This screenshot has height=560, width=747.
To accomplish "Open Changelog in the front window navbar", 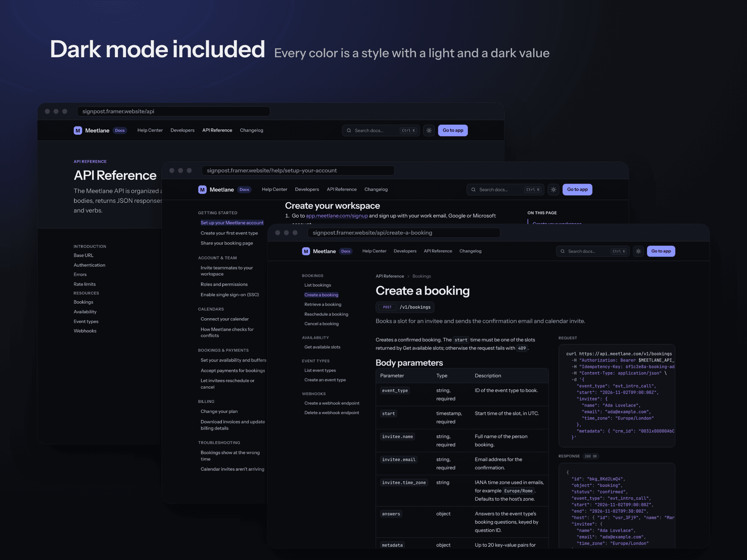I will 470,251.
